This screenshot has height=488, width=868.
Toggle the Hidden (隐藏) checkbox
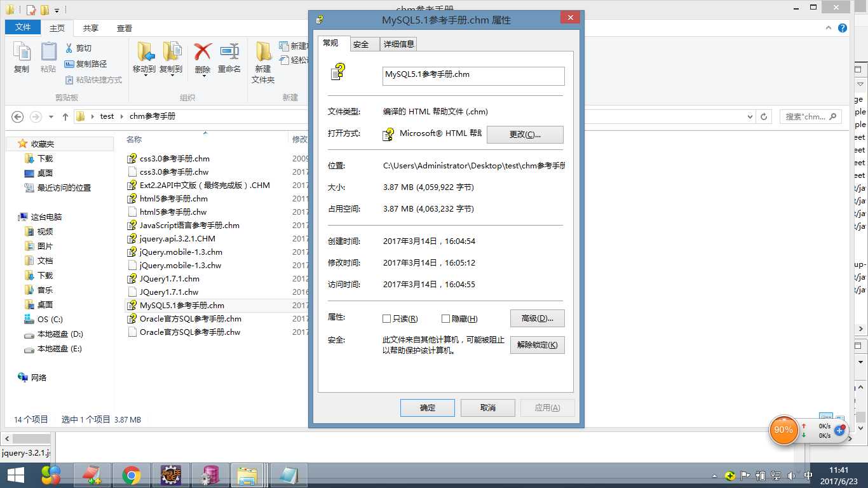click(445, 318)
